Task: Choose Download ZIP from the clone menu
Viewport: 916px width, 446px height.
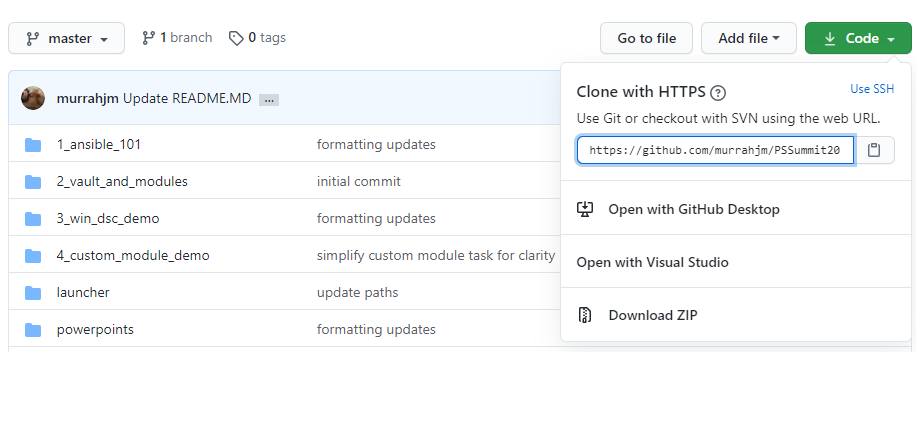Action: pos(653,315)
